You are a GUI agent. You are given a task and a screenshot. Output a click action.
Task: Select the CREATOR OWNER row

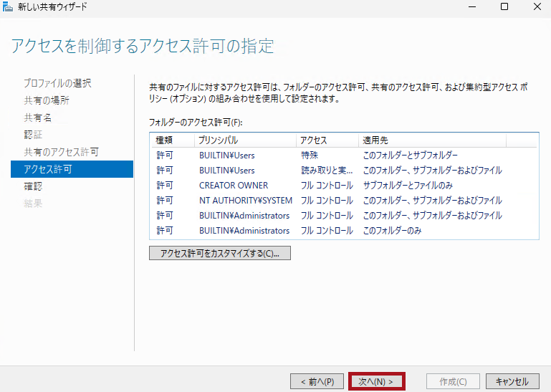coord(345,186)
